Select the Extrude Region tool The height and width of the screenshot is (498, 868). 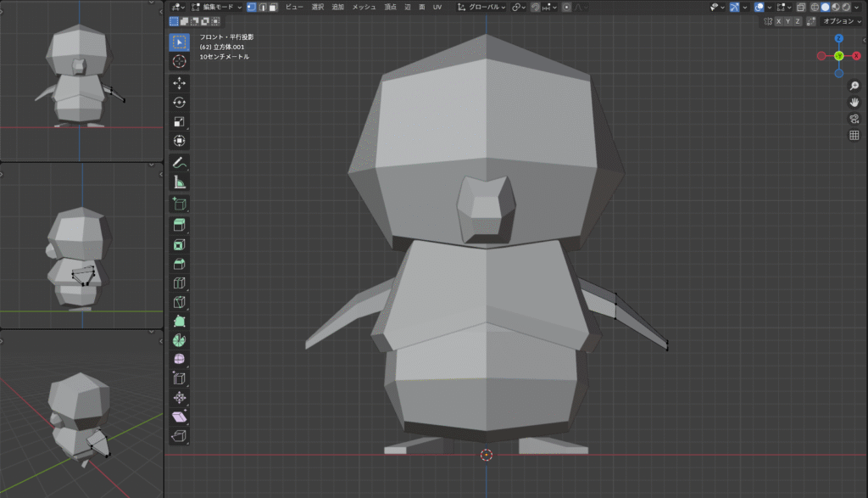pyautogui.click(x=179, y=225)
